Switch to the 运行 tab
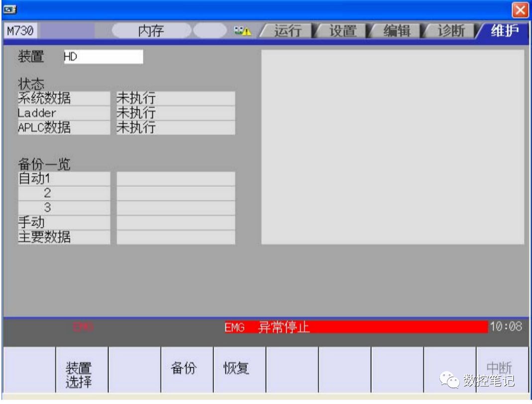532x404 pixels. 287,31
